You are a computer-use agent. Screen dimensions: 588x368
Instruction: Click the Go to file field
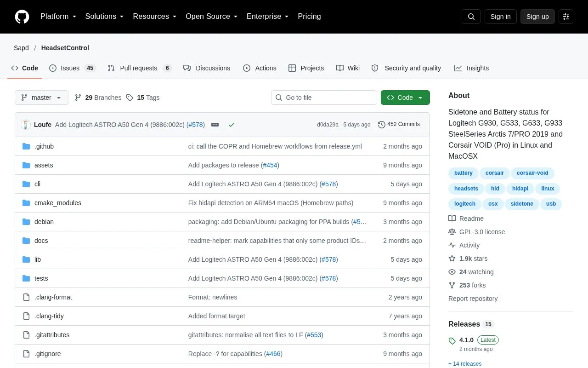[x=324, y=98]
